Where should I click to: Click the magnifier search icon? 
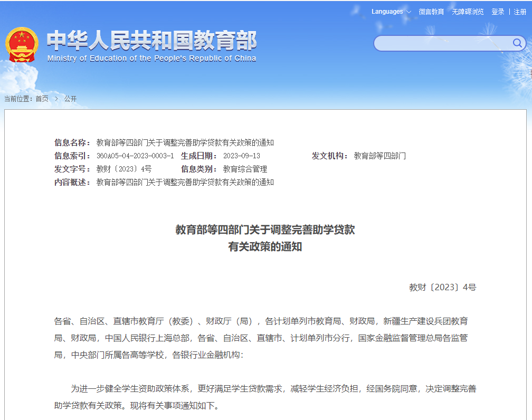[517, 43]
